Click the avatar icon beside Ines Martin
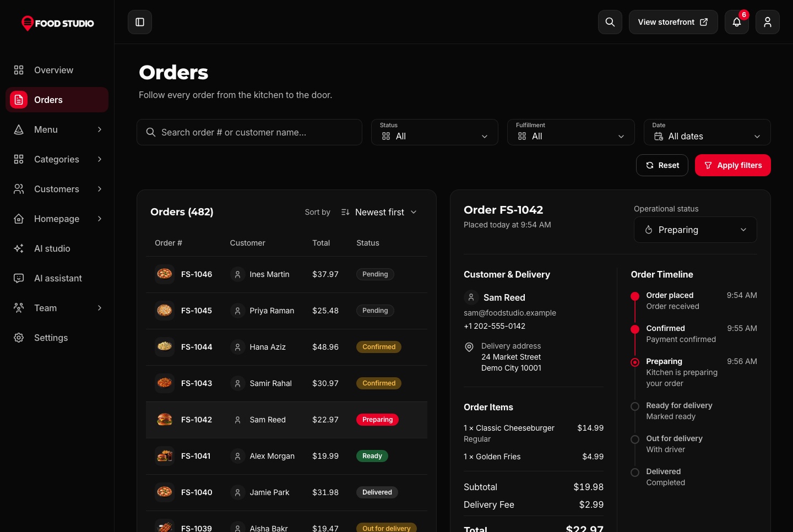 point(237,274)
